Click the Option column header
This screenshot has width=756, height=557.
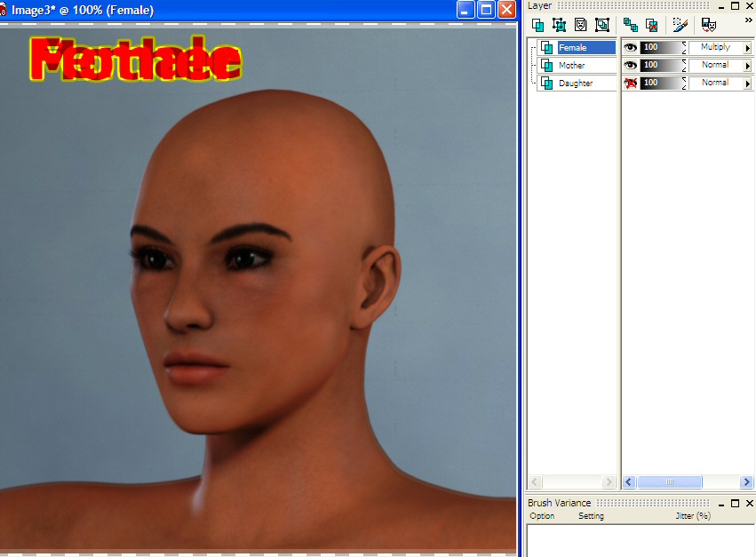542,516
